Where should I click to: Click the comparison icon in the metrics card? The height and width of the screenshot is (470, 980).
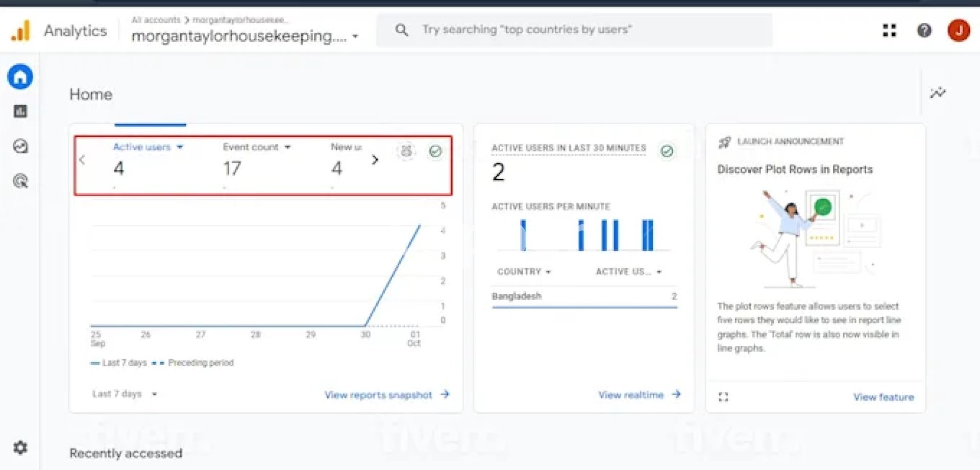pos(406,151)
